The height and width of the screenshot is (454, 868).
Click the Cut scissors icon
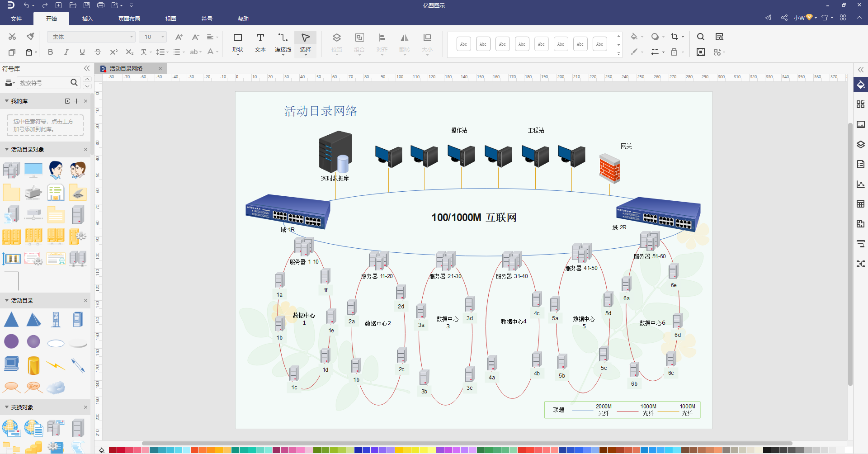(12, 37)
